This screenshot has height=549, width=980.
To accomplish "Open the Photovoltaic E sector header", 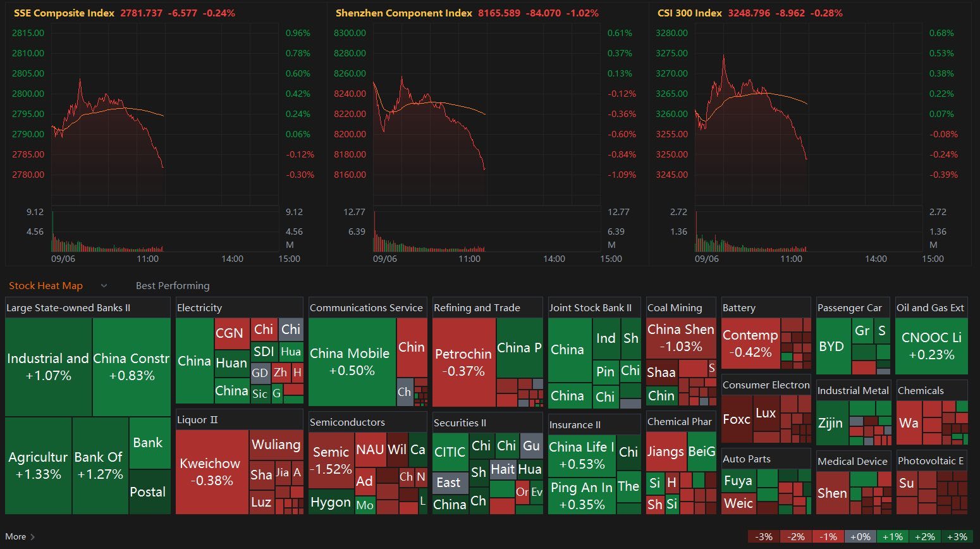I will point(931,461).
